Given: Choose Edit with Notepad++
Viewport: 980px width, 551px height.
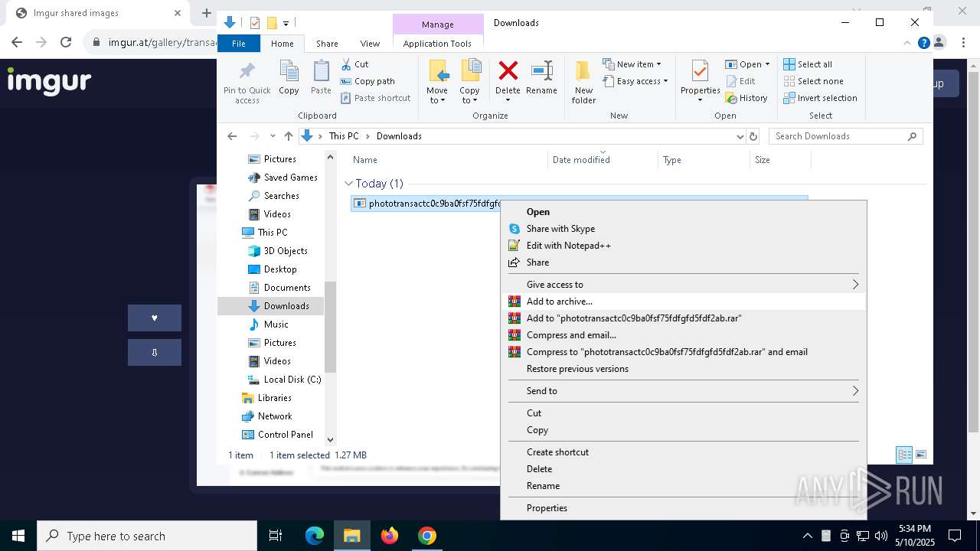Looking at the screenshot, I should pyautogui.click(x=683, y=246).
